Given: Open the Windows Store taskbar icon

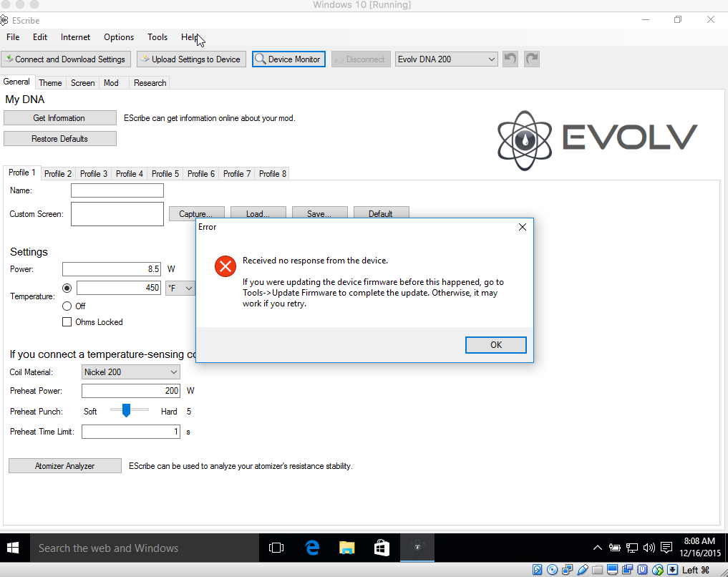Looking at the screenshot, I should 382,548.
